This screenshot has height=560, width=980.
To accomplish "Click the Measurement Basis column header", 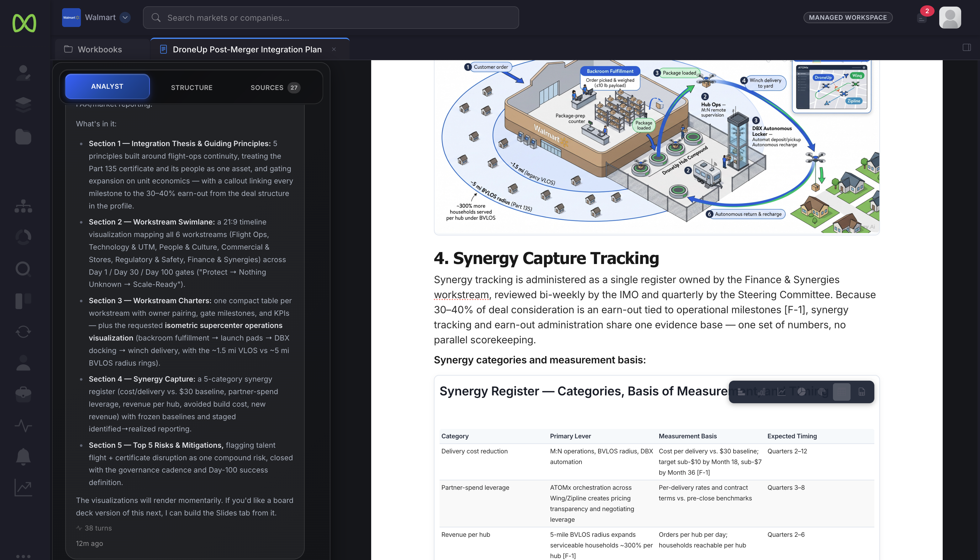I will (688, 436).
